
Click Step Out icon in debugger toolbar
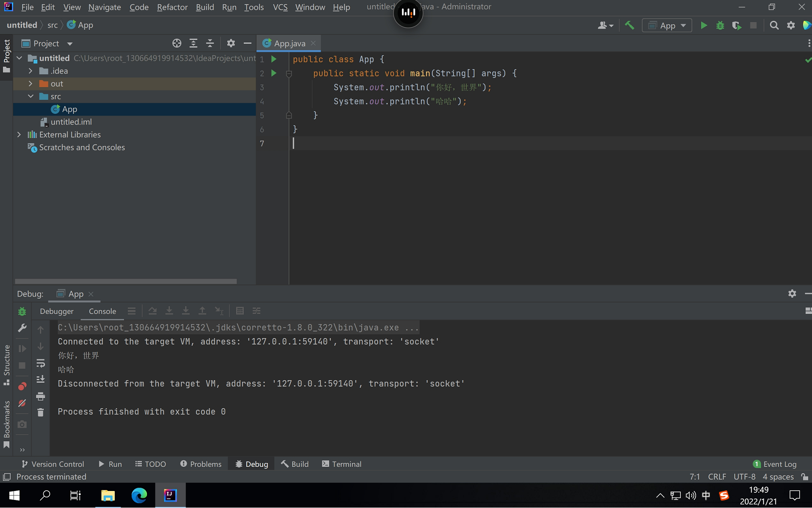[x=202, y=311]
